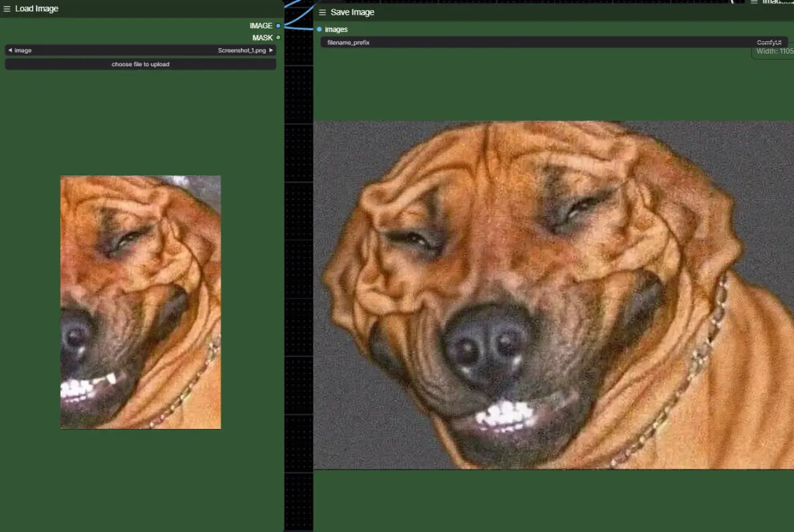Select next image with right arrow
Viewport: 794px width, 532px height.
click(271, 50)
